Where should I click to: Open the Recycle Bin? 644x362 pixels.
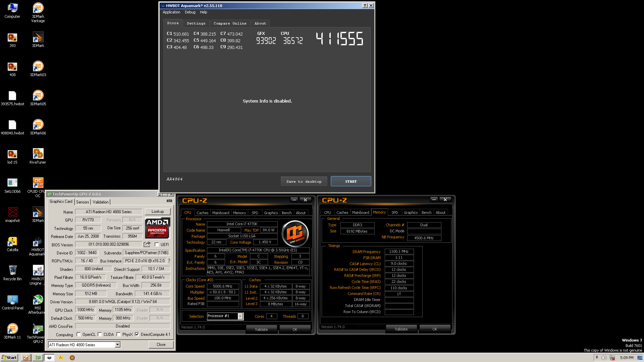pos(12,273)
